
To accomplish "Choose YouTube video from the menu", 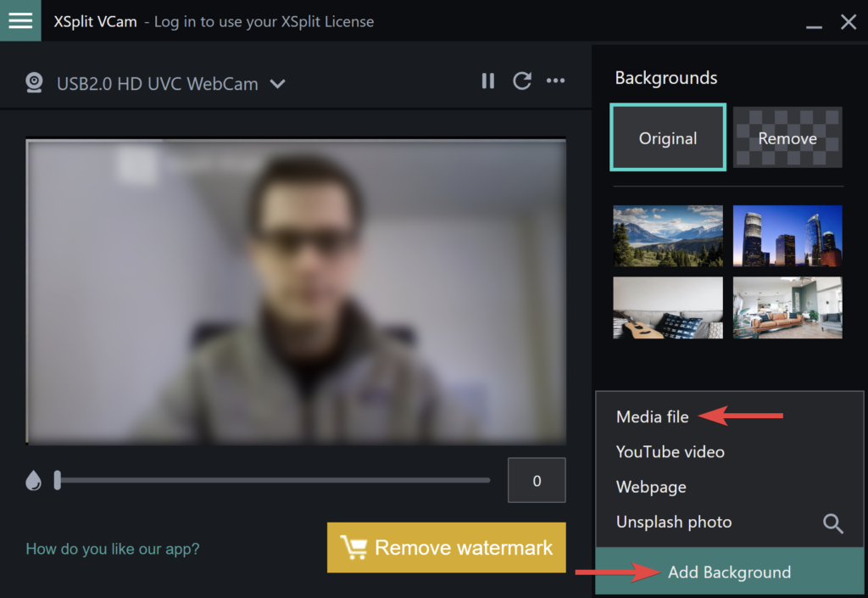I will click(670, 452).
